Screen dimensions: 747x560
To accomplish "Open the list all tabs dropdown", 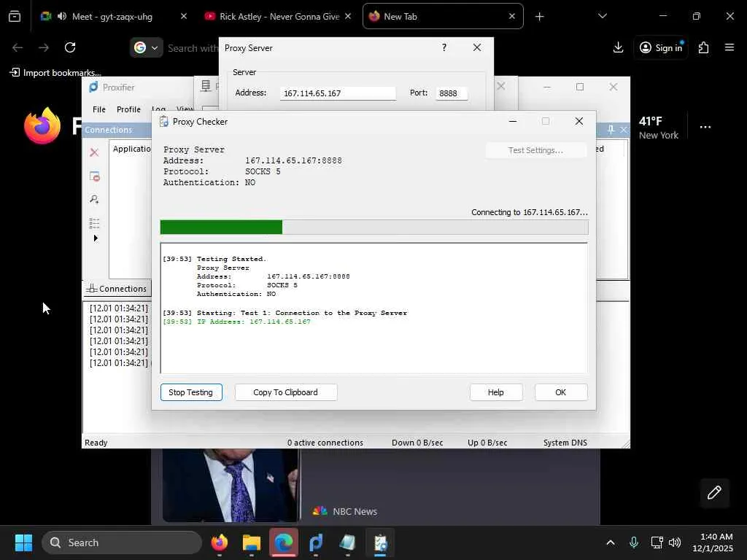I will [602, 16].
